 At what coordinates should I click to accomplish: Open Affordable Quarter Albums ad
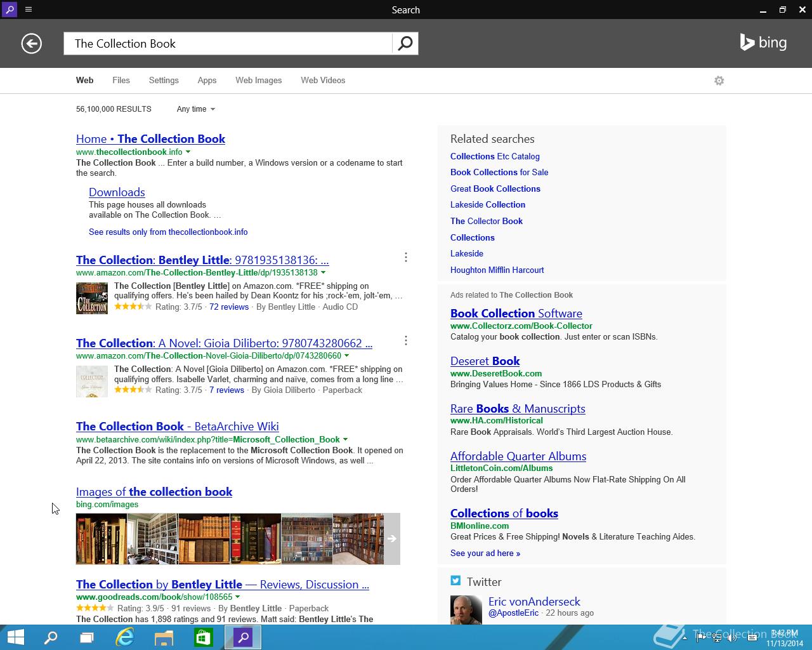point(518,456)
